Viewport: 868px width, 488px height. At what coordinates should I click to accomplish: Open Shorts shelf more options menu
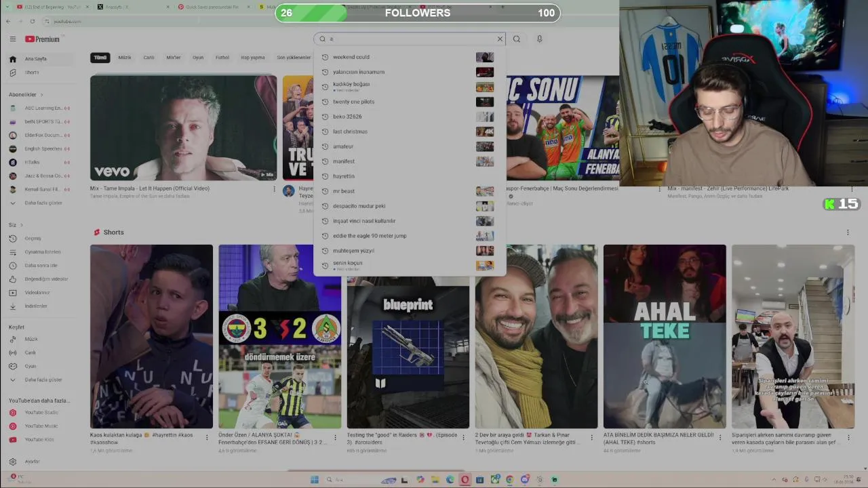click(848, 232)
